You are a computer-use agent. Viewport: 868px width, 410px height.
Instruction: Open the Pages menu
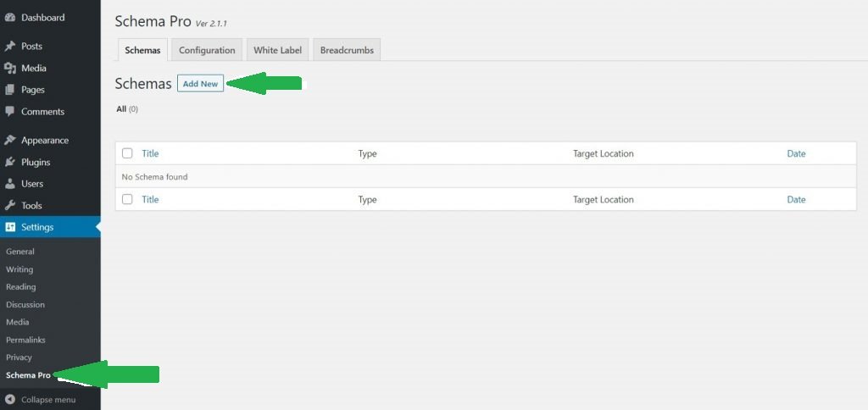coord(33,90)
